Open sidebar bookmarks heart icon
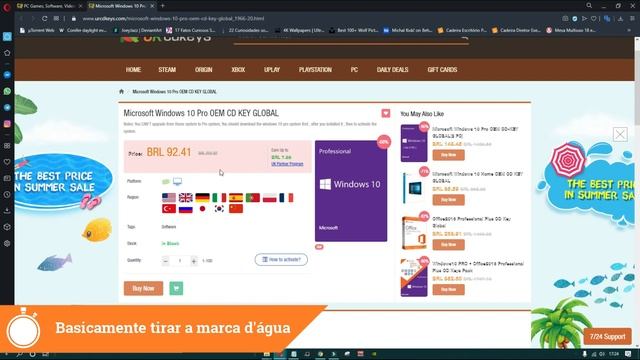The width and height of the screenshot is (640, 360). [x=7, y=162]
